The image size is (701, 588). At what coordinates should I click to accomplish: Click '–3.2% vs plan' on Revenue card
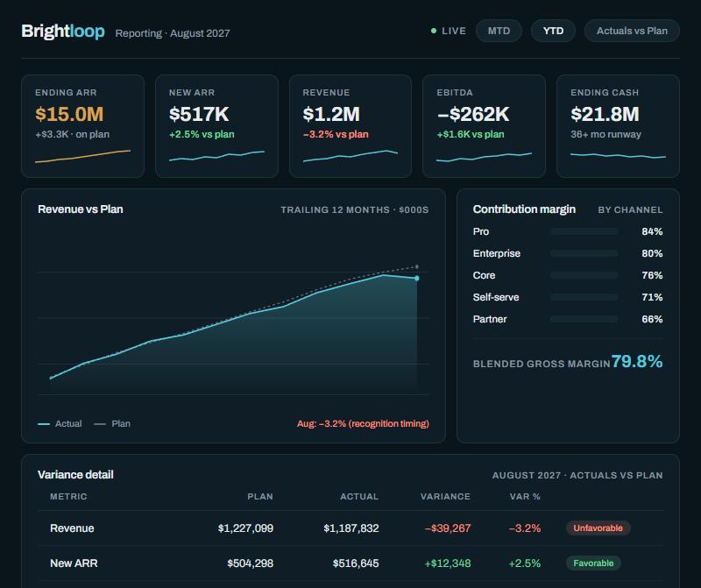(x=336, y=134)
